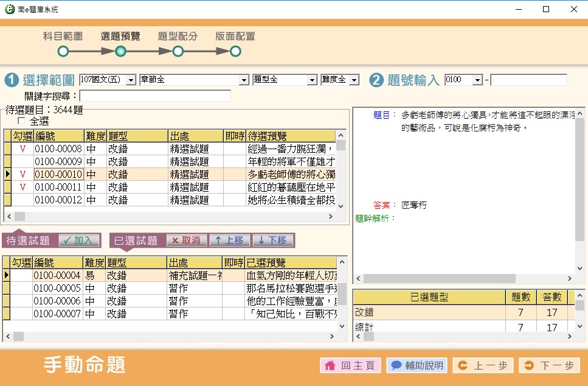Image resolution: width=588 pixels, height=386 pixels.
Task: Open the 難度全 difficulty dropdown
Action: click(354, 80)
